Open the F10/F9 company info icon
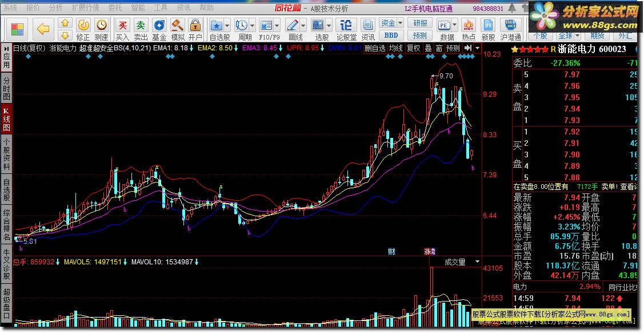The height and width of the screenshot is (333, 644). click(267, 26)
